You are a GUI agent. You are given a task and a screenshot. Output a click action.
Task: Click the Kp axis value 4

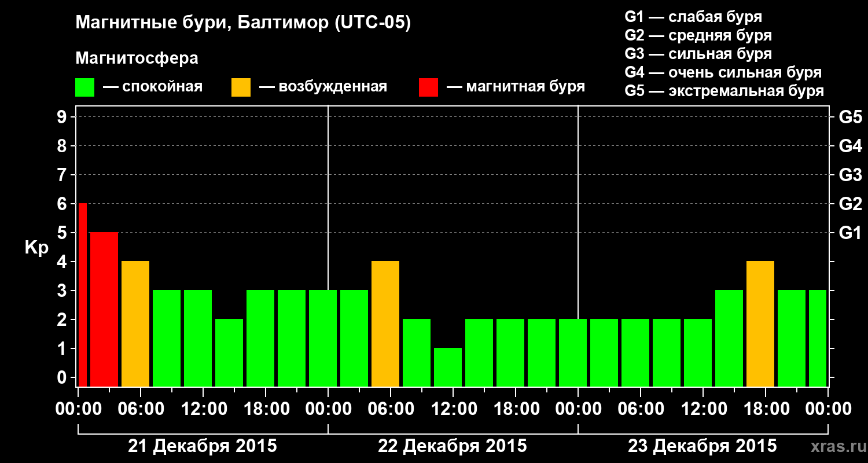[62, 262]
